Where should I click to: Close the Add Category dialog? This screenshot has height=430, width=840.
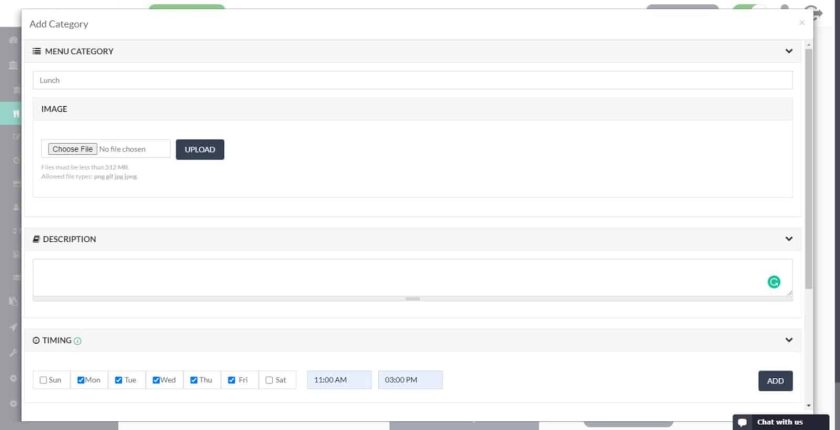801,22
